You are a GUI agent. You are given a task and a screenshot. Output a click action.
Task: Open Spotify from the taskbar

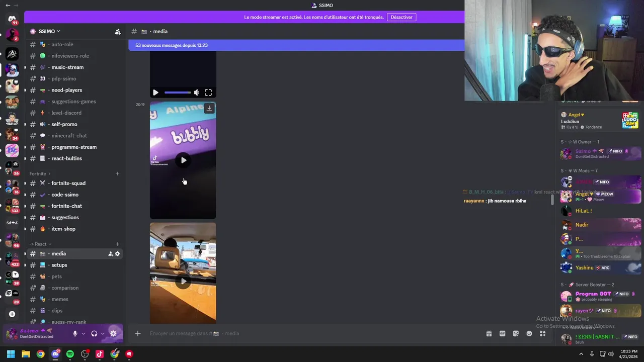point(70,354)
